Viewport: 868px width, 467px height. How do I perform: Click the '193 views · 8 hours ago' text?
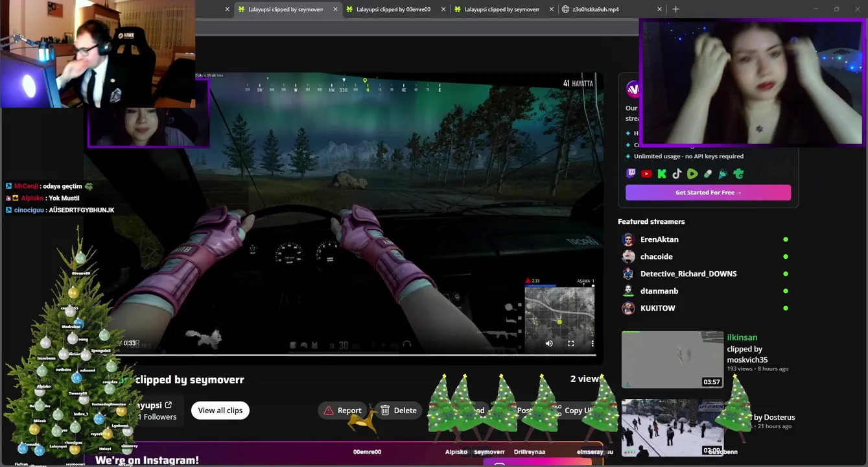[x=758, y=368]
